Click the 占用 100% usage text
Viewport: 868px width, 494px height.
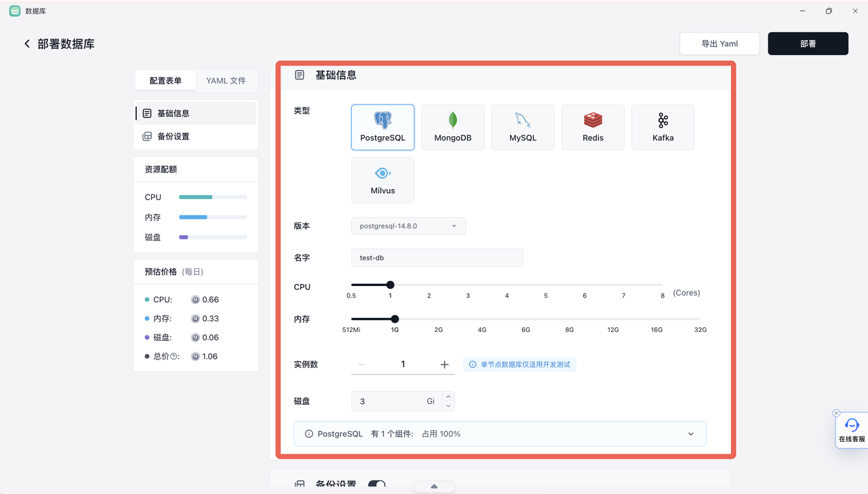coord(441,434)
